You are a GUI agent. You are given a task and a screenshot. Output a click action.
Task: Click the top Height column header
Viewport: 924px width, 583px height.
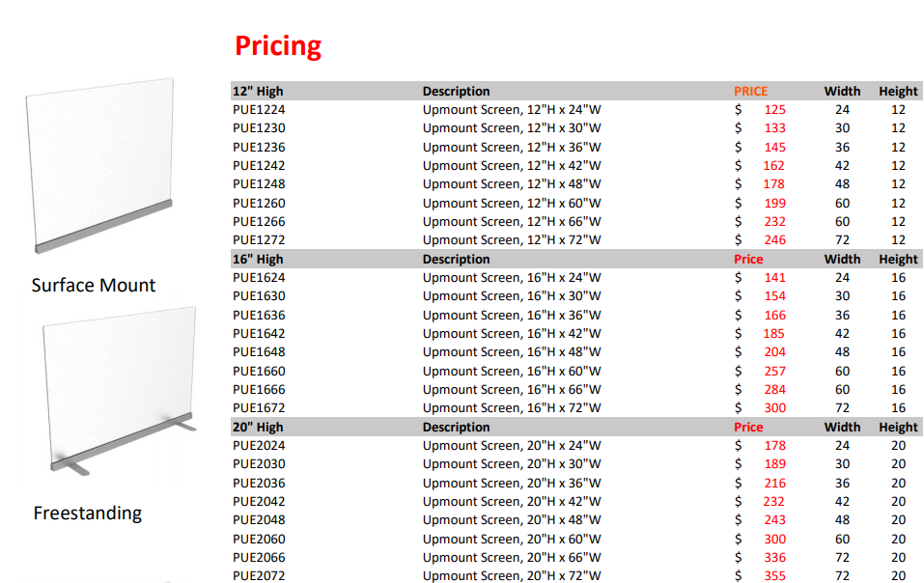[898, 92]
